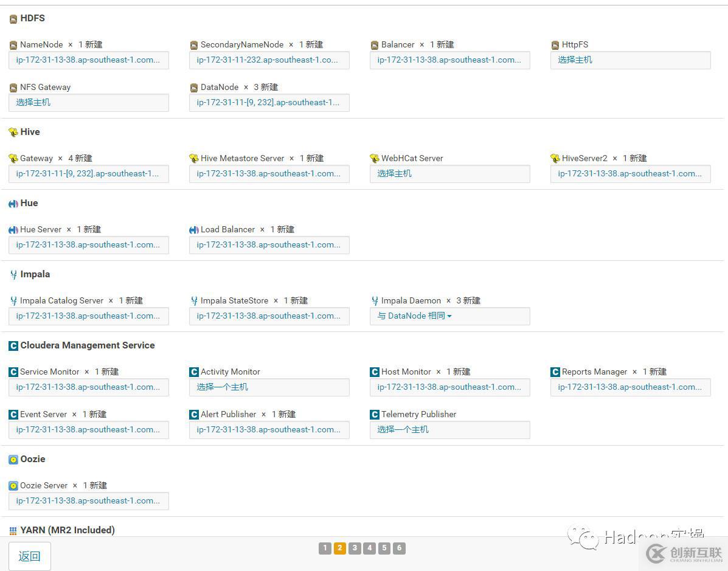Open Oozie Server host field

[89, 501]
